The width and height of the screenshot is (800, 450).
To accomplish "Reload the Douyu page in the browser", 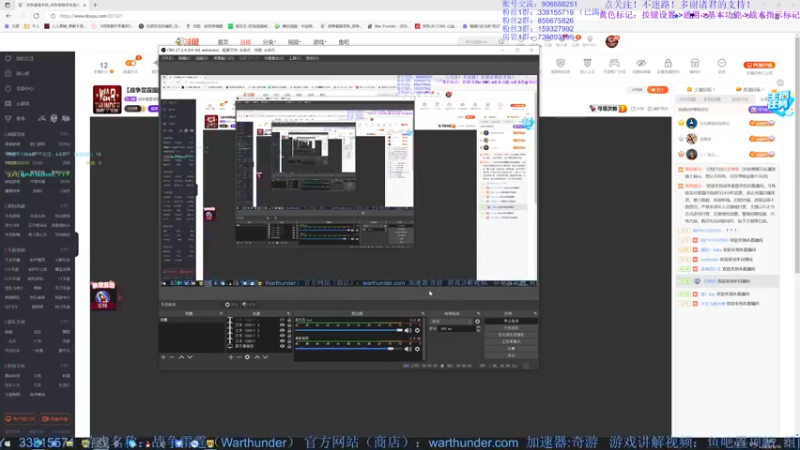I will point(36,16).
